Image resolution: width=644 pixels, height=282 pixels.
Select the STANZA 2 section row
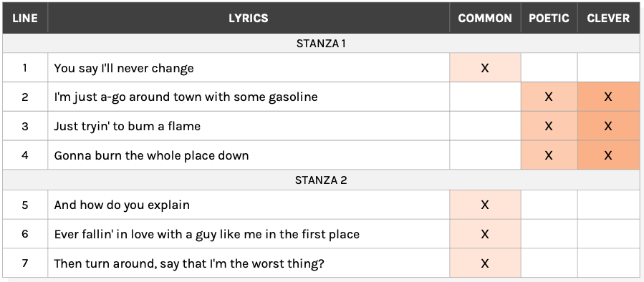(321, 180)
